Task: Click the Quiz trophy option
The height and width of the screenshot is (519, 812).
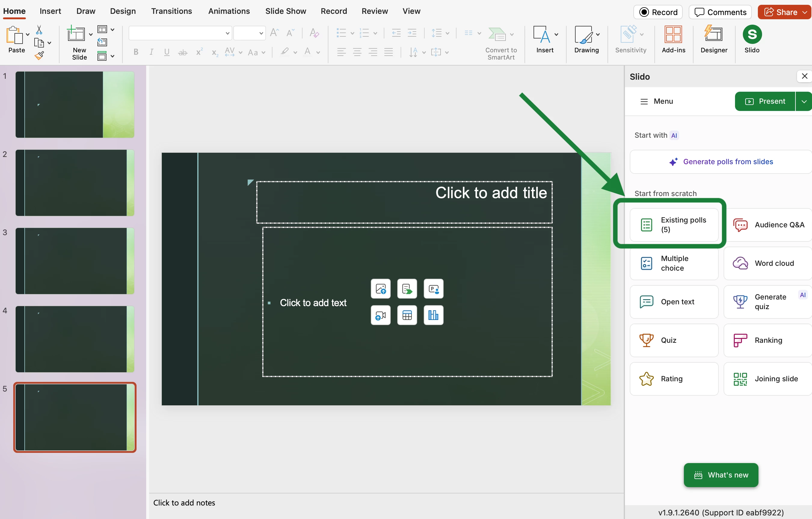Action: [x=673, y=340]
